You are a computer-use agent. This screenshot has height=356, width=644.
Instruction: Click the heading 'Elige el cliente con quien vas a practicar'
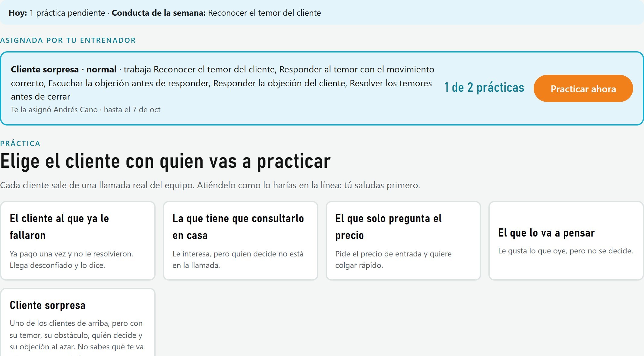[x=165, y=161]
